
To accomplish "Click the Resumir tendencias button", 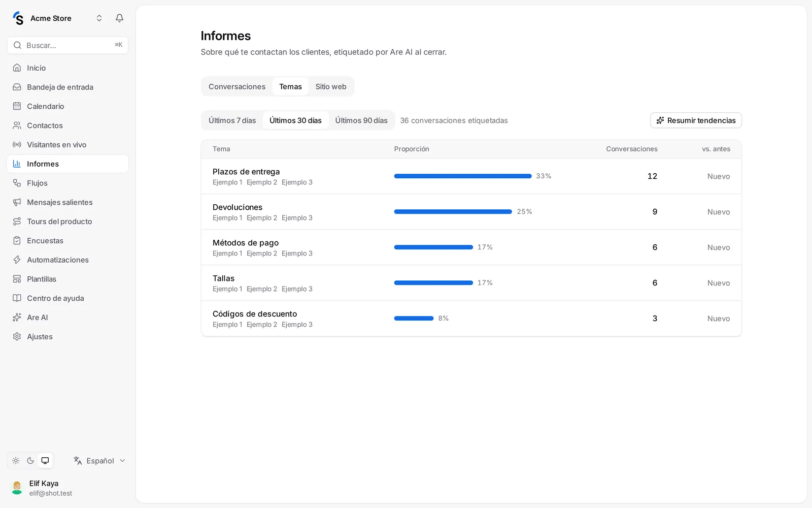I will [696, 120].
